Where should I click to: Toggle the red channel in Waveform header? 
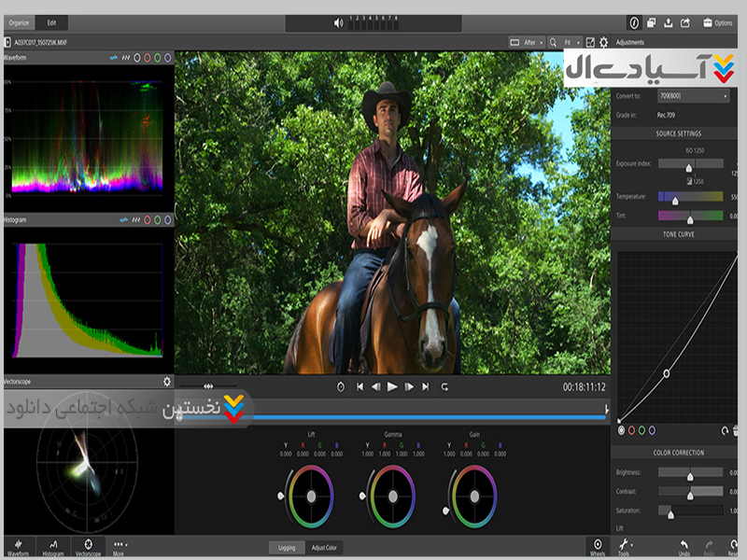[x=147, y=58]
